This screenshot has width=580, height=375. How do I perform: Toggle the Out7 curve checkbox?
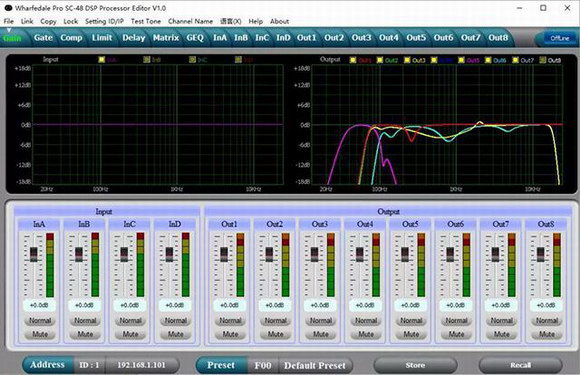point(515,60)
